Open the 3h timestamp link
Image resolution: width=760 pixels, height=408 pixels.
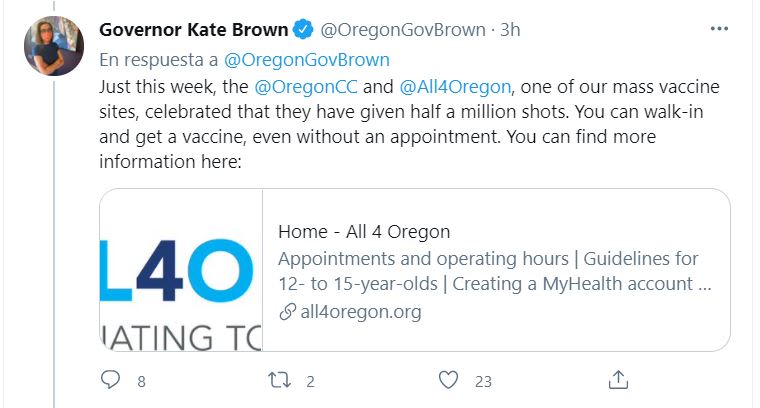[509, 30]
